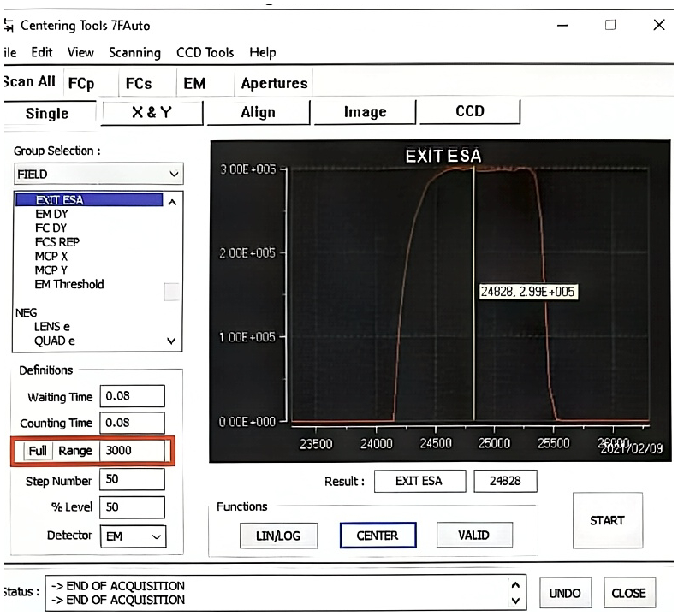Click the Centering Tools title bar icon
The width and height of the screenshot is (678, 616).
point(9,25)
